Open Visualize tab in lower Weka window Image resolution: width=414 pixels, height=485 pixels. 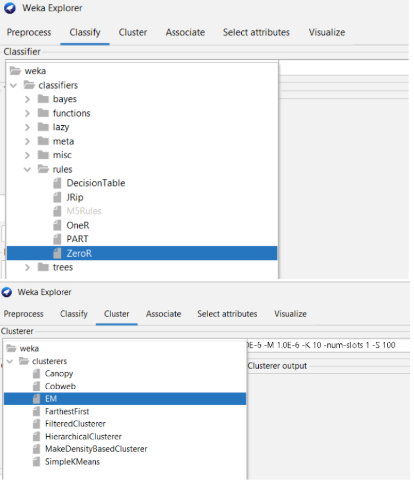pyautogui.click(x=290, y=314)
